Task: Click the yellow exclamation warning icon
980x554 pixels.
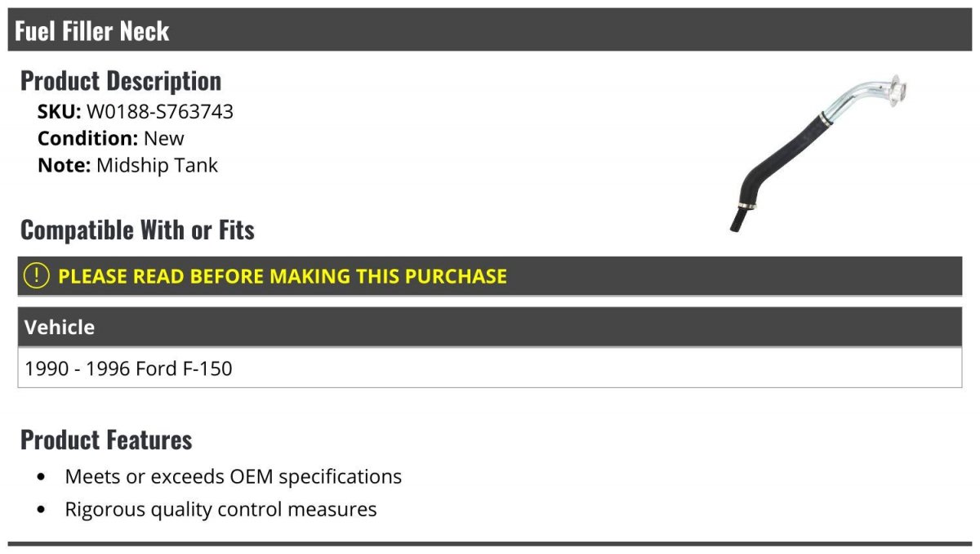Action: 37,275
